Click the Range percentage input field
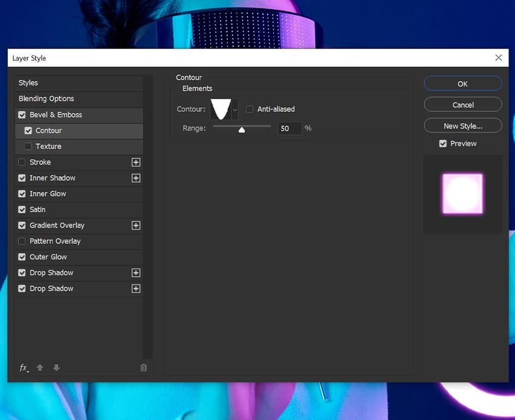This screenshot has width=515, height=420. 290,128
